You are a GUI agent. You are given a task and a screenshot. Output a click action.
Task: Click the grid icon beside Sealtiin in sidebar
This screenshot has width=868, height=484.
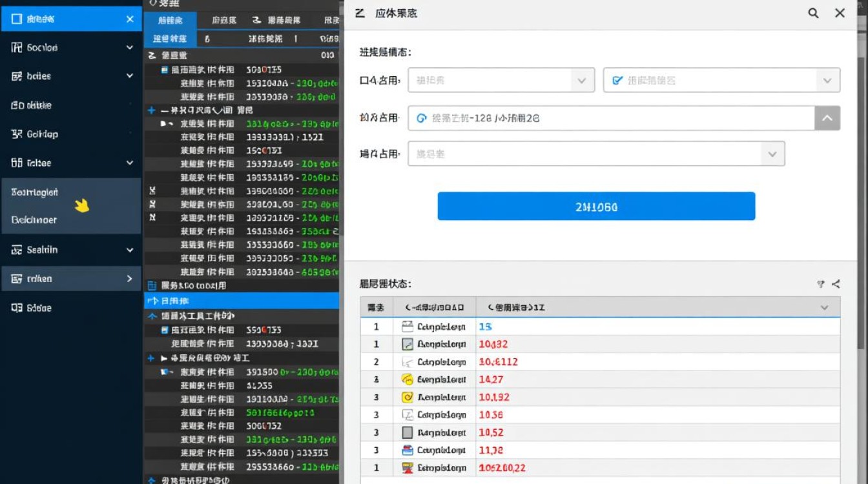pyautogui.click(x=17, y=250)
